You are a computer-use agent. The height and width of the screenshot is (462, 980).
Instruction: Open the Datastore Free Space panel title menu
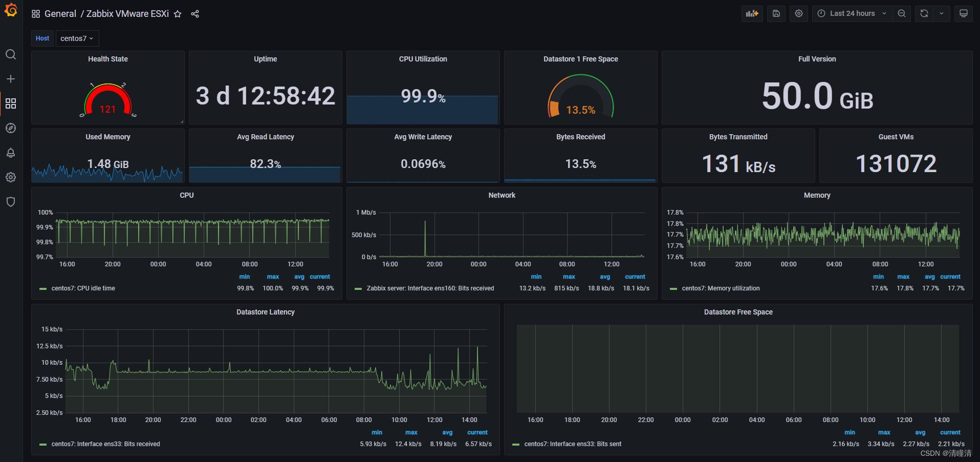point(738,312)
